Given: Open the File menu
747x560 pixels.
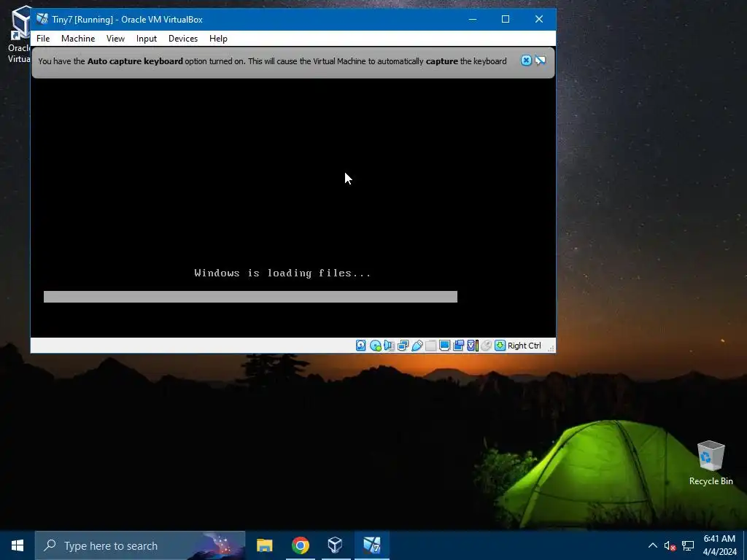Looking at the screenshot, I should (43, 39).
